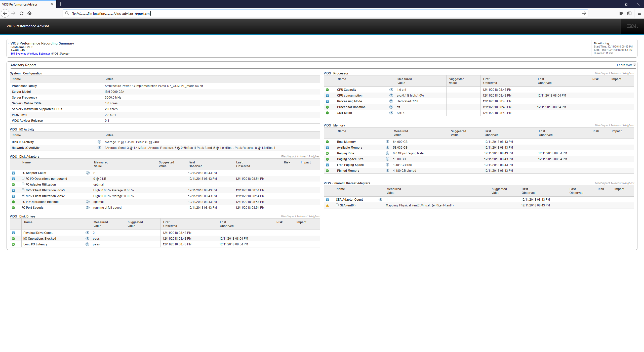Click the Pinned Memory value 4.480 GB pinned
644x352 pixels.
coord(404,171)
